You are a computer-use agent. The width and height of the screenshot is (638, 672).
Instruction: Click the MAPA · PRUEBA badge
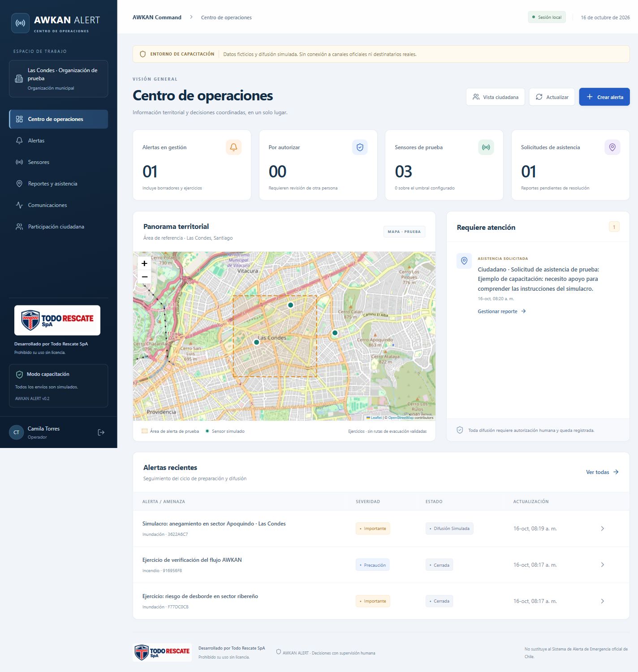[404, 232]
